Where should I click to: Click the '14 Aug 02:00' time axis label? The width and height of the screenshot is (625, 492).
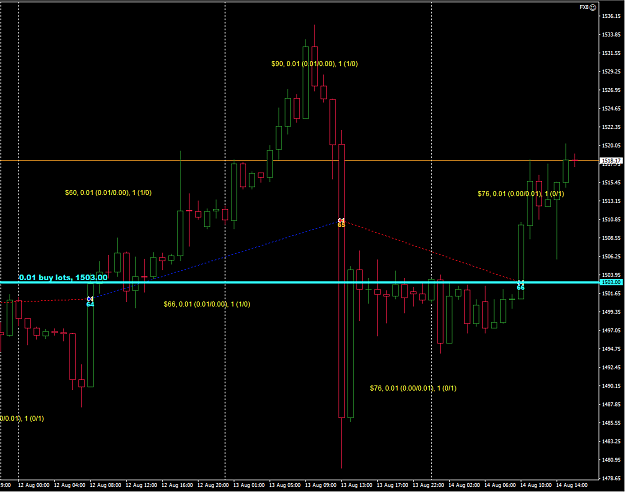tap(464, 485)
